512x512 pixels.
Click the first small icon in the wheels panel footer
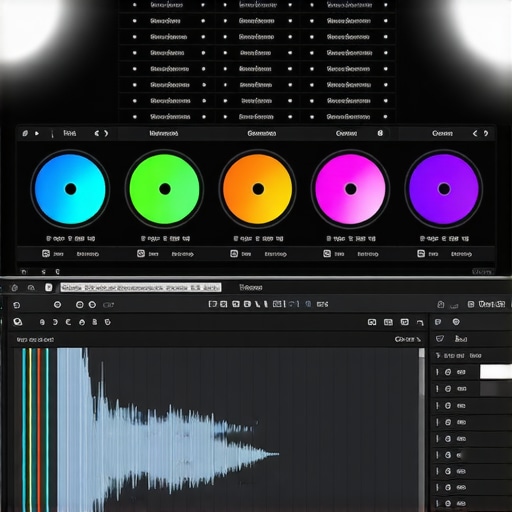click(23, 272)
